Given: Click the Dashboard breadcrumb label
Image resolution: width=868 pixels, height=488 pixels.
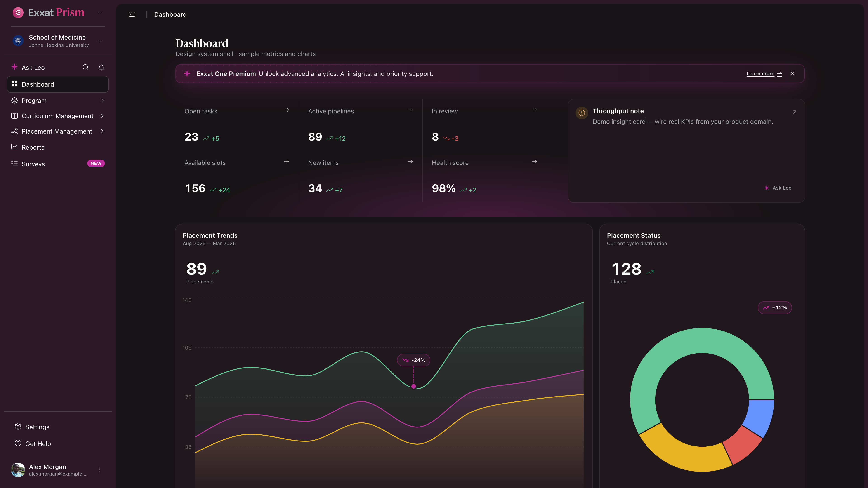Looking at the screenshot, I should [170, 14].
